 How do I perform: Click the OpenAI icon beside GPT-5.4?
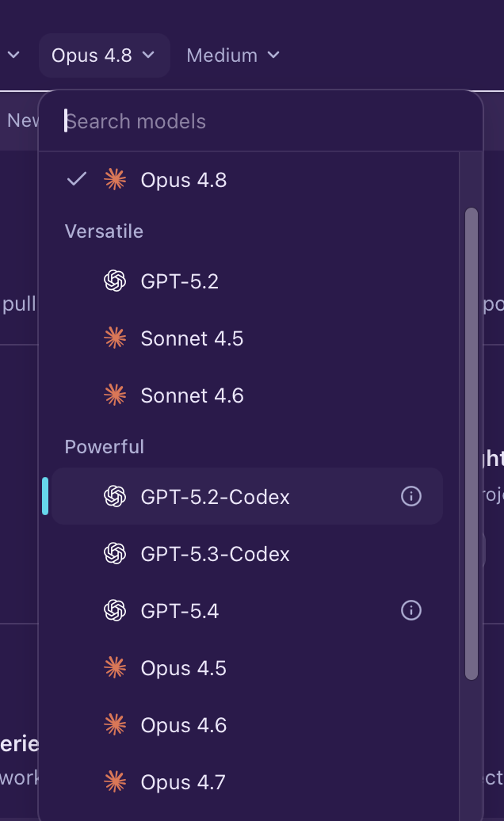(x=115, y=610)
